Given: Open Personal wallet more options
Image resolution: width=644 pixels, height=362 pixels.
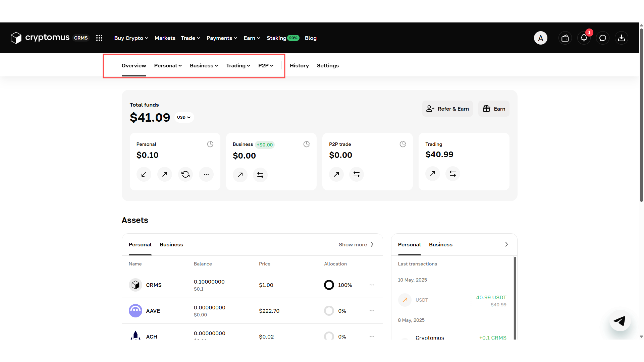Looking at the screenshot, I should 206,174.
